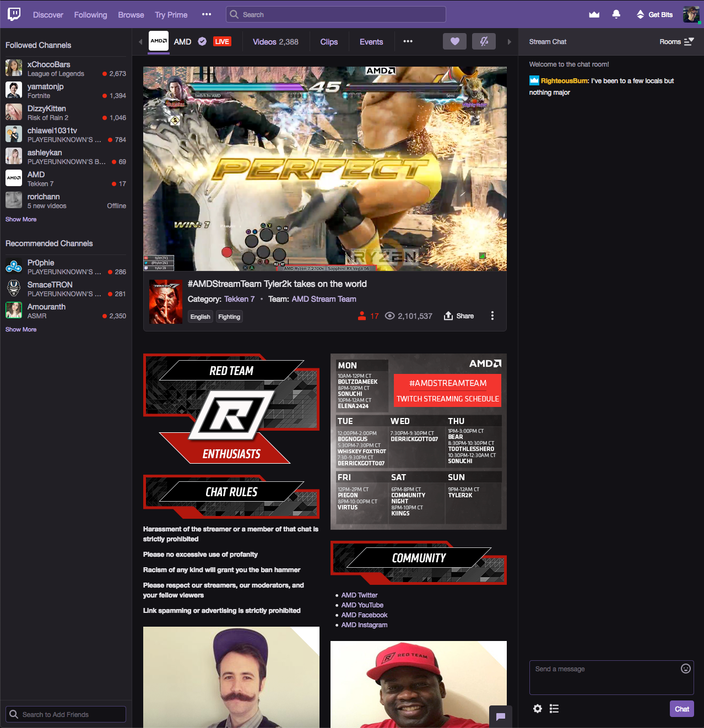Click the English tag
This screenshot has width=704, height=728.
(200, 317)
